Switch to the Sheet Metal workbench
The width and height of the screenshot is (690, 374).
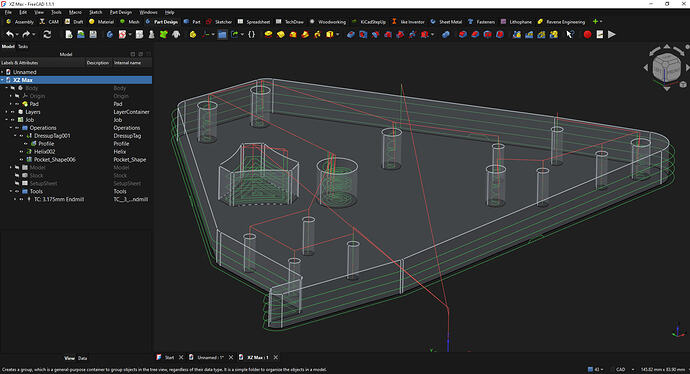446,22
